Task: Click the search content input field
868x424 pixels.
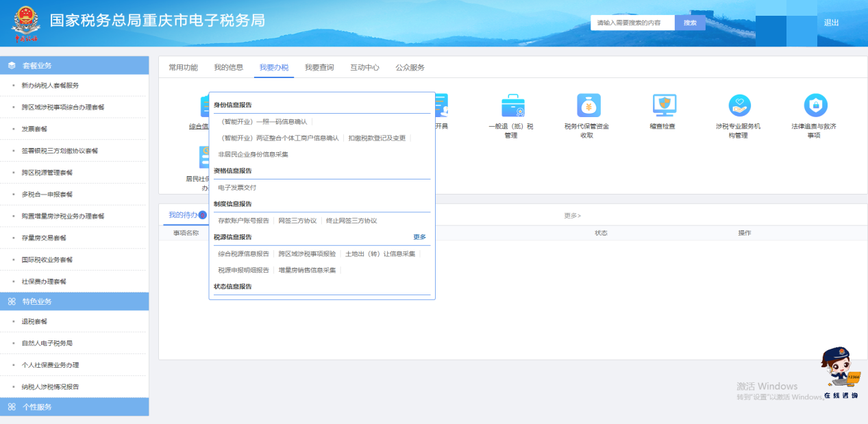Action: [632, 23]
